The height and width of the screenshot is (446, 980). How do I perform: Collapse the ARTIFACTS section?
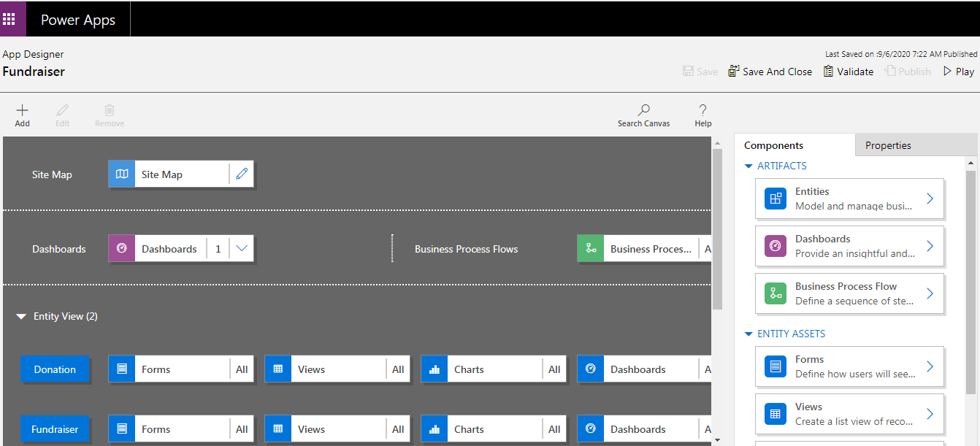[x=748, y=166]
